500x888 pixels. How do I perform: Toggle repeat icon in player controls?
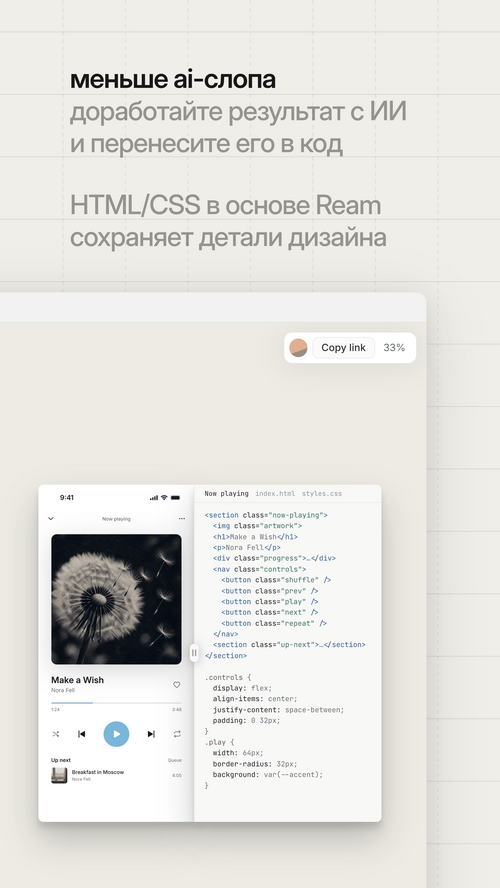coord(177,734)
